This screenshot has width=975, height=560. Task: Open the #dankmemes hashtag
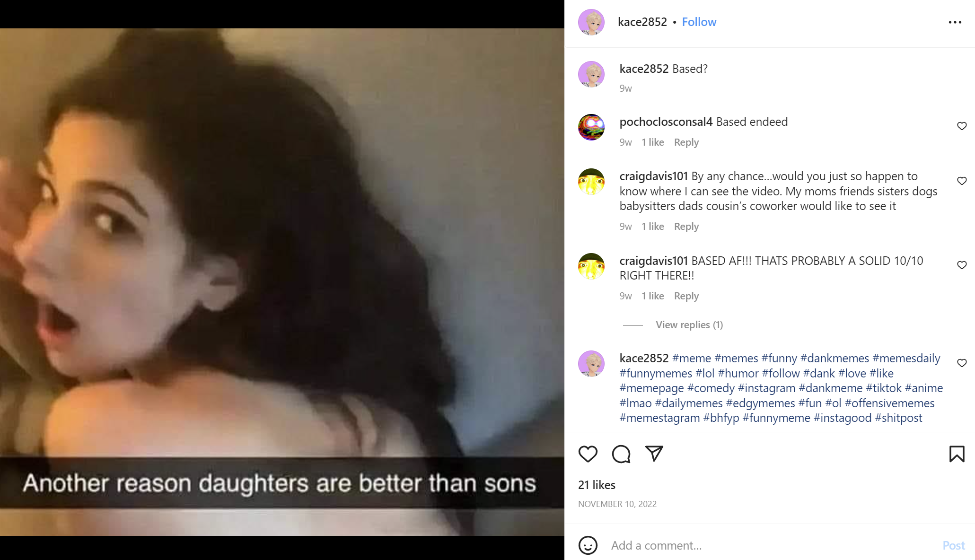pyautogui.click(x=835, y=359)
